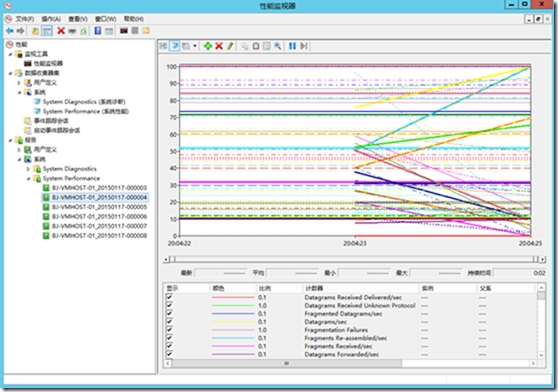Expand 用户定义 under 数据收集器集
The width and height of the screenshot is (558, 392).
click(19, 83)
